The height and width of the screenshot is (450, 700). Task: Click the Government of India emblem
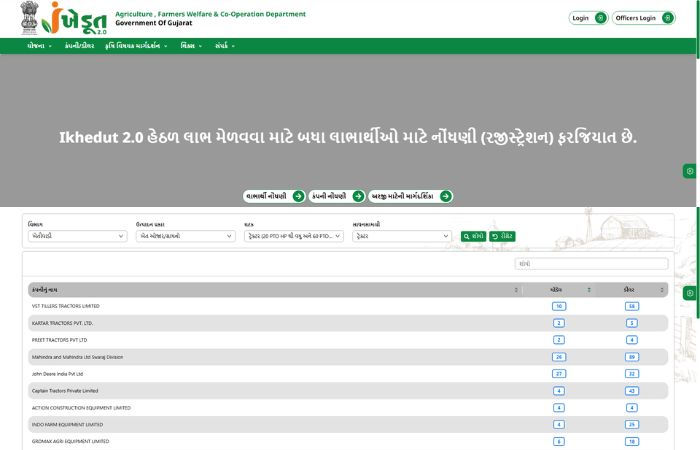[x=29, y=18]
